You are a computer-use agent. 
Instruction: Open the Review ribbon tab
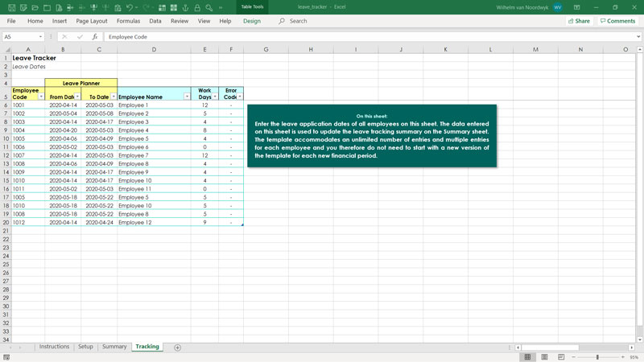click(180, 21)
